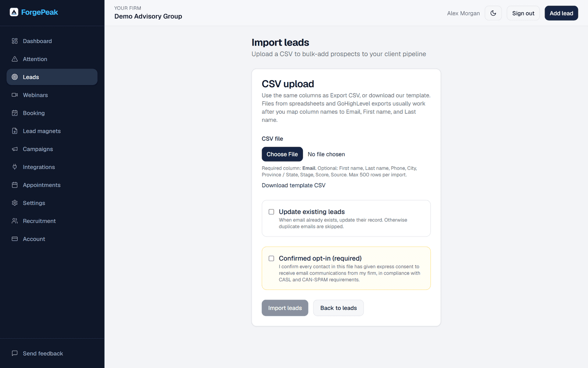Click the Choose File button
Image resolution: width=588 pixels, height=368 pixels.
point(282,154)
